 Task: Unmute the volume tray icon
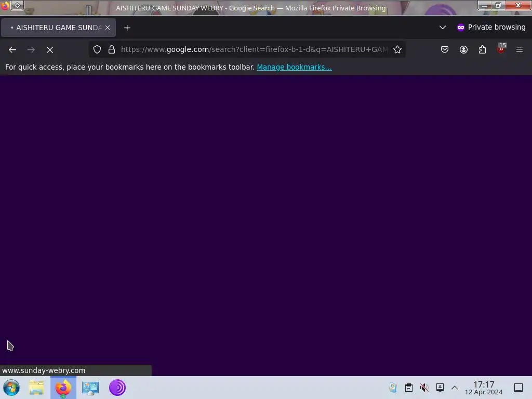tap(424, 388)
